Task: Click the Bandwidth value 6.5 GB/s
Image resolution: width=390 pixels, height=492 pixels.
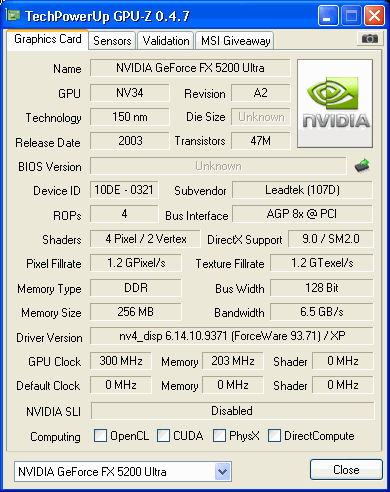Action: pos(322,312)
